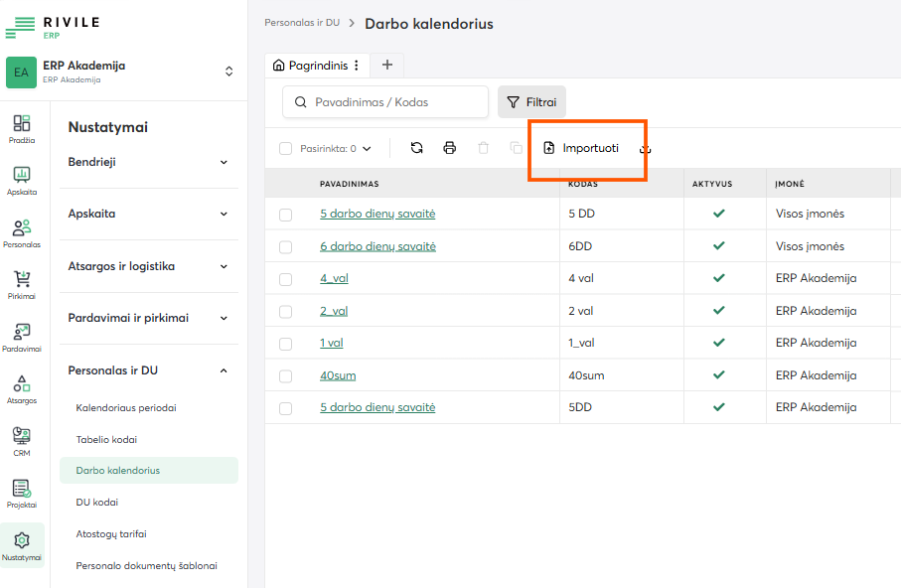The width and height of the screenshot is (901, 588).
Task: Click the EA company avatar
Action: (x=21, y=73)
